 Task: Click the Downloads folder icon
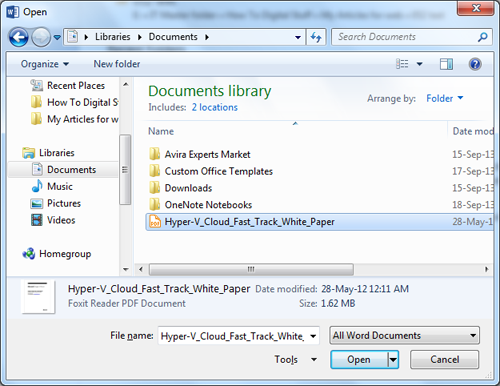[154, 188]
